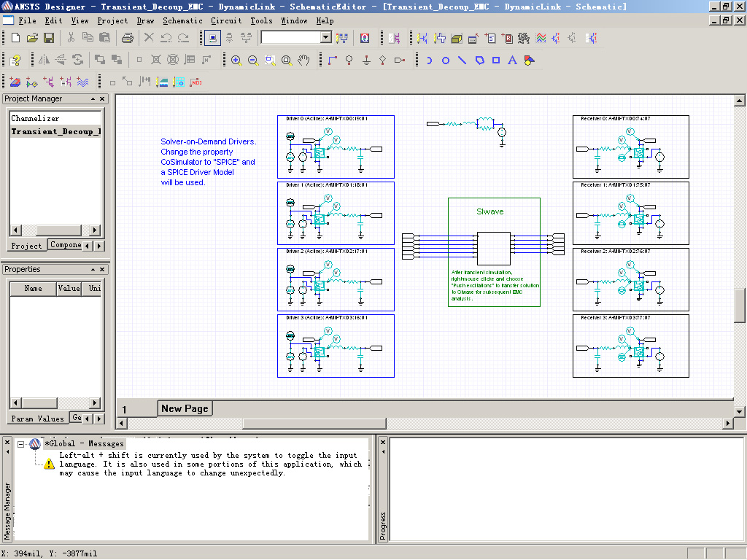Collapse the Properties panel arrow
The width and height of the screenshot is (747, 560).
coord(93,269)
